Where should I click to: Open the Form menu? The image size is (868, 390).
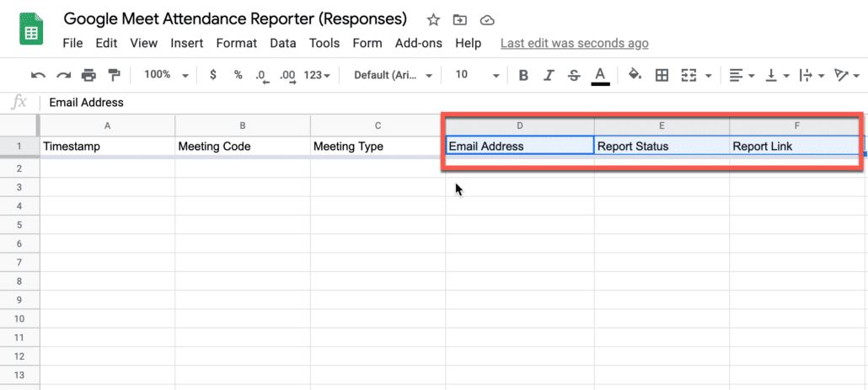[x=367, y=43]
